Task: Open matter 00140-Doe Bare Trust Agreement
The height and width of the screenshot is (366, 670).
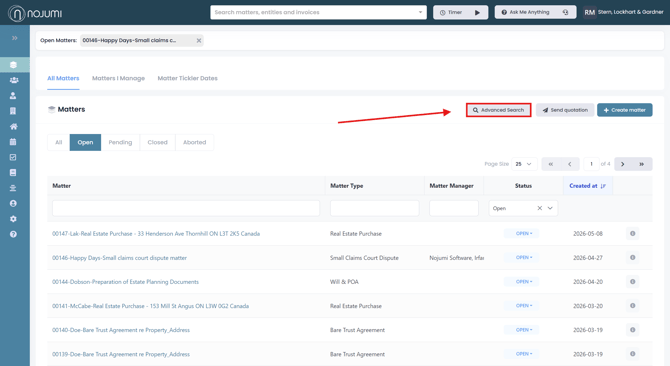Action: [x=121, y=330]
